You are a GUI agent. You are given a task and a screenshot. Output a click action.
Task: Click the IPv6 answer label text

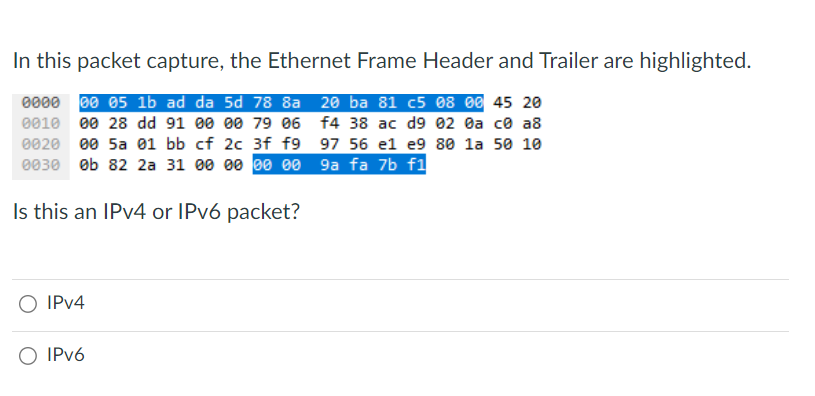click(x=65, y=355)
